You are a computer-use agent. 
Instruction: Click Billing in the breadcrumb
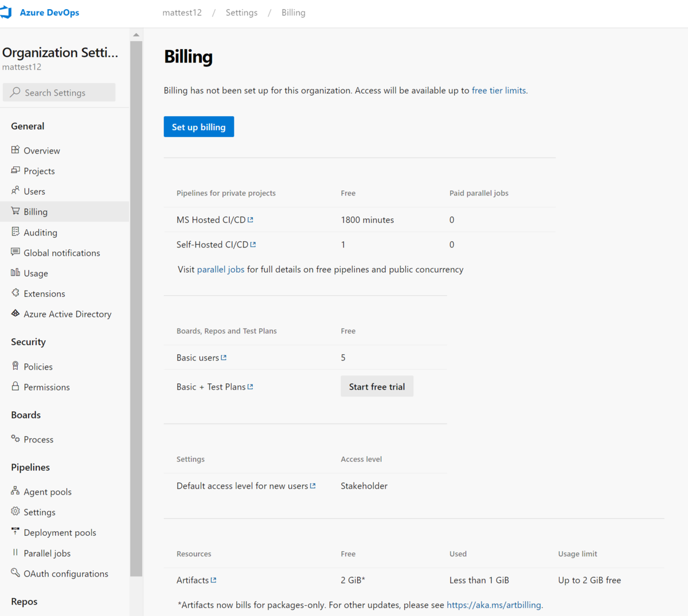point(294,13)
